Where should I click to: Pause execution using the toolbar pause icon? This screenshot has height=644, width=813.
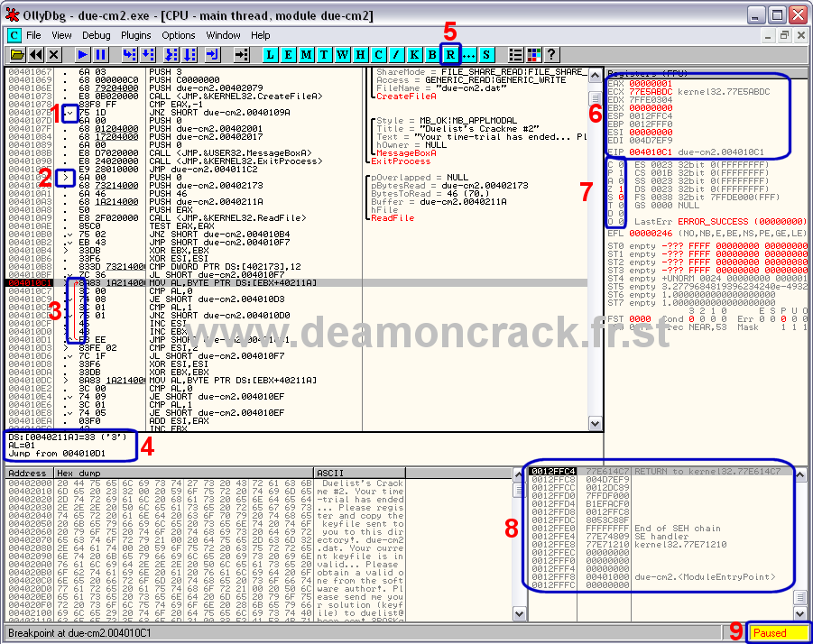(100, 54)
